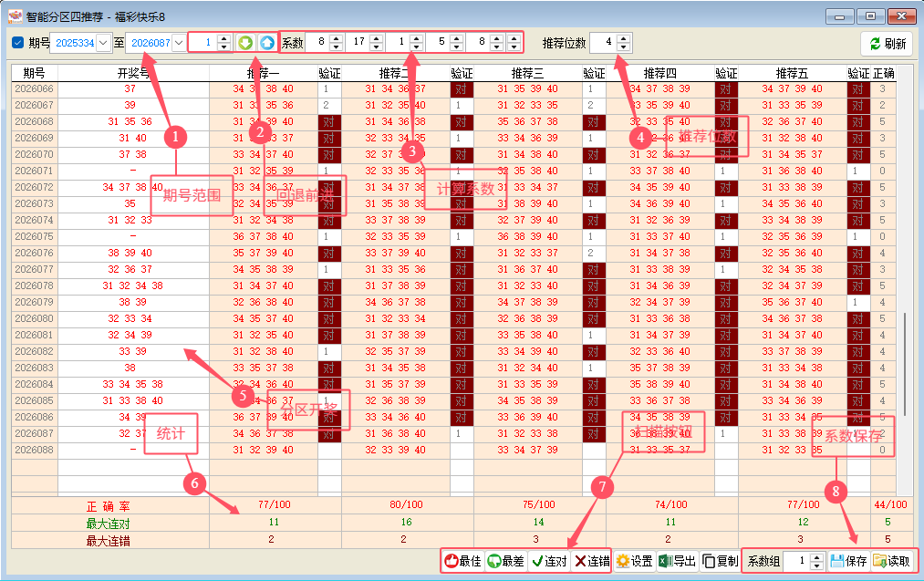Click the vertical scrollbar thumb of table
The width and height of the screenshot is (924, 581).
[x=905, y=347]
